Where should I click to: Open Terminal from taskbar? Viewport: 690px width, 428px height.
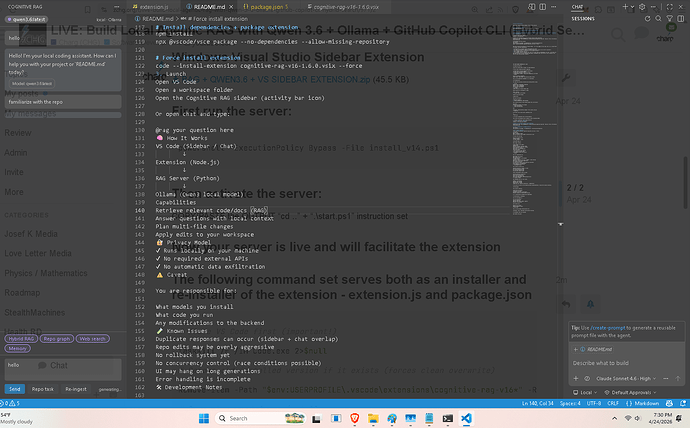pos(448,418)
